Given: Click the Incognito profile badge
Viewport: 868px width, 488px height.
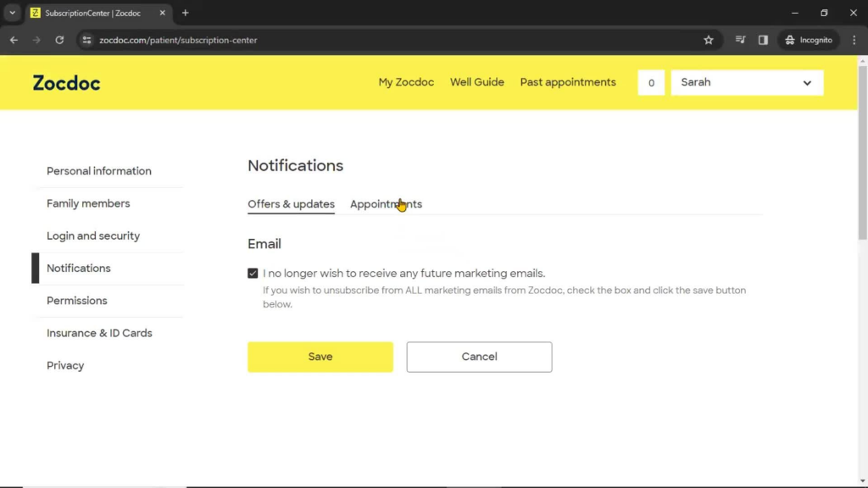Looking at the screenshot, I should click(x=807, y=40).
